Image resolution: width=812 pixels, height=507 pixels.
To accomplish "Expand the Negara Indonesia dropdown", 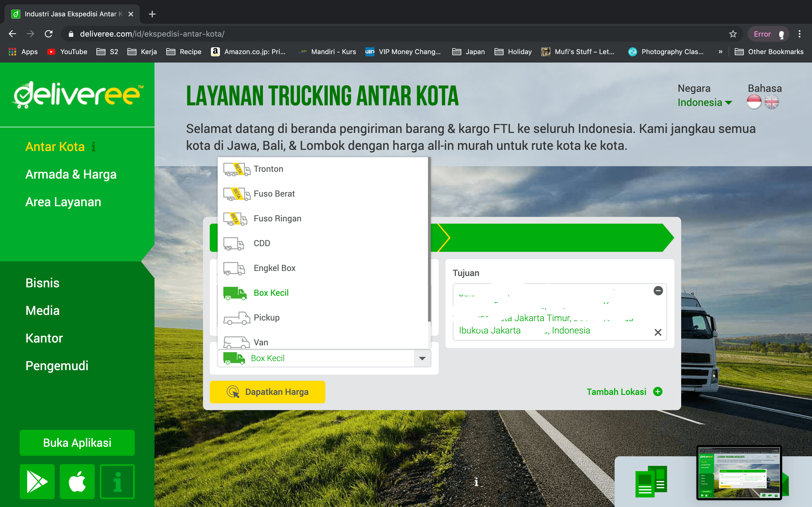I will tap(704, 102).
